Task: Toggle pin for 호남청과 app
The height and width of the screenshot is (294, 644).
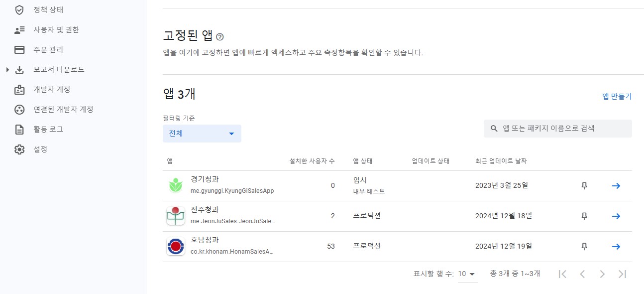Action: click(x=584, y=247)
